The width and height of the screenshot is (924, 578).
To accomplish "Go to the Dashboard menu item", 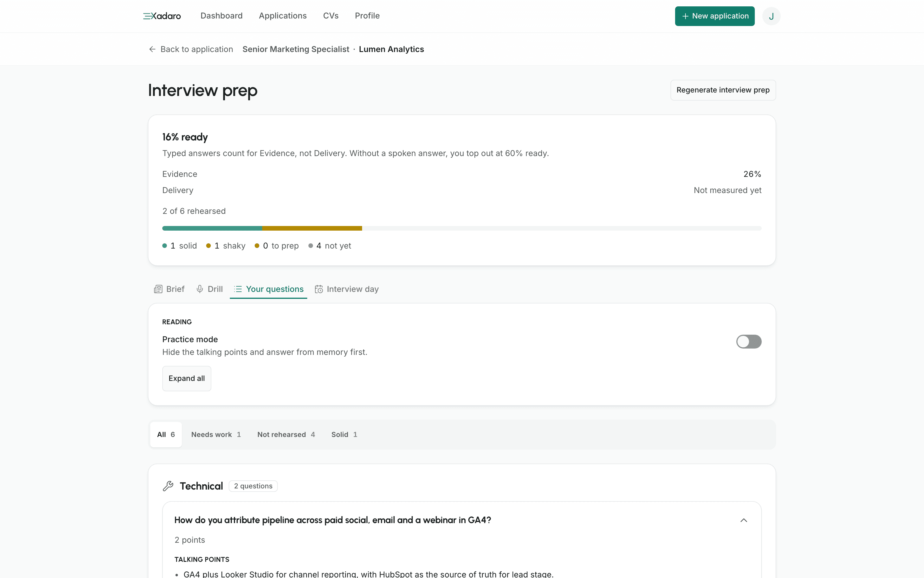I will tap(221, 16).
